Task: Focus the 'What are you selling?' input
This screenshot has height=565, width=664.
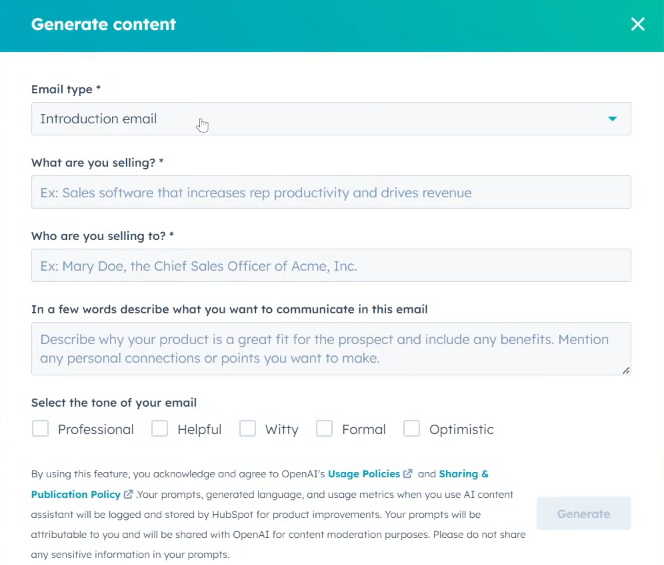Action: click(330, 192)
